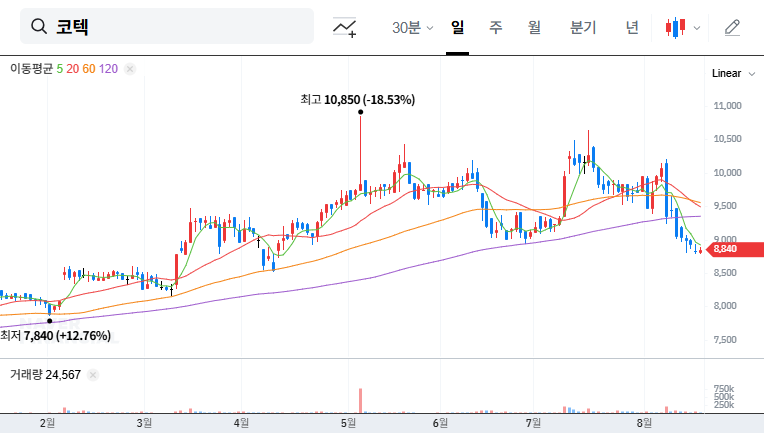The height and width of the screenshot is (433, 764).
Task: Toggle the 60-day moving average line
Action: [89, 69]
